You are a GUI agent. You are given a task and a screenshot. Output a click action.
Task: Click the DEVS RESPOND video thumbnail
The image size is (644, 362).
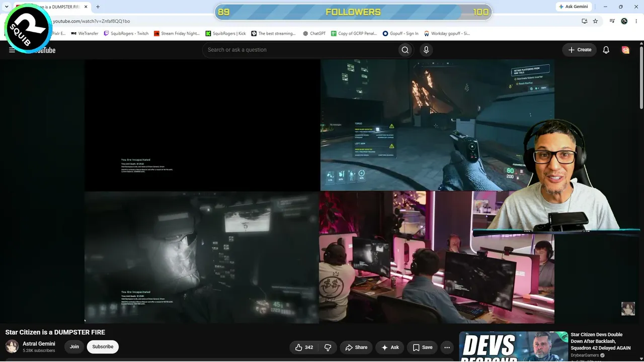click(x=514, y=346)
